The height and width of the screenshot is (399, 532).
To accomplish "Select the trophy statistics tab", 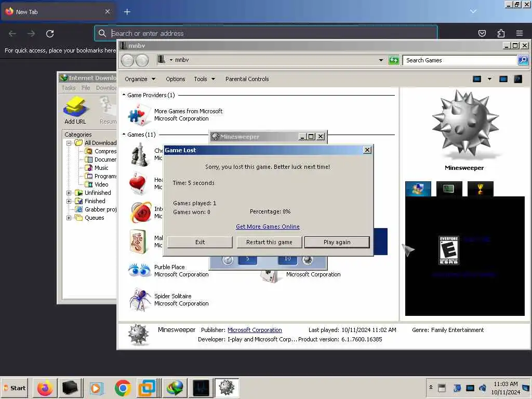I will click(x=480, y=189).
